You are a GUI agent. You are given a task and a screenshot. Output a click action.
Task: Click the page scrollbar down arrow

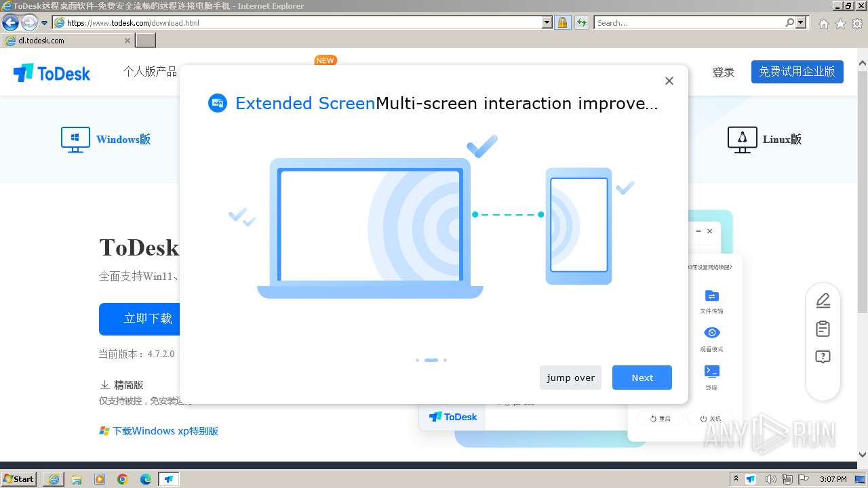coord(863,455)
